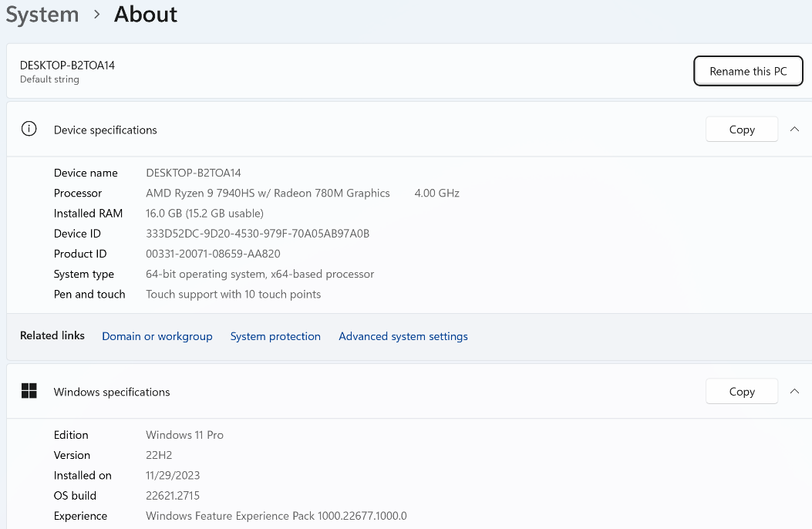Screen dimensions: 812x529
Task: Click the OS build label
Action: (75, 495)
